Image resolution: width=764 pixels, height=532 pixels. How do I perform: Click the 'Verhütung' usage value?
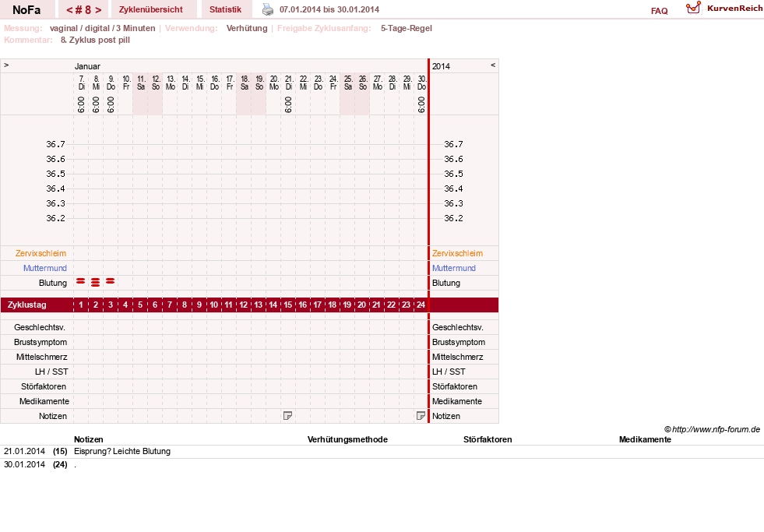tap(247, 28)
